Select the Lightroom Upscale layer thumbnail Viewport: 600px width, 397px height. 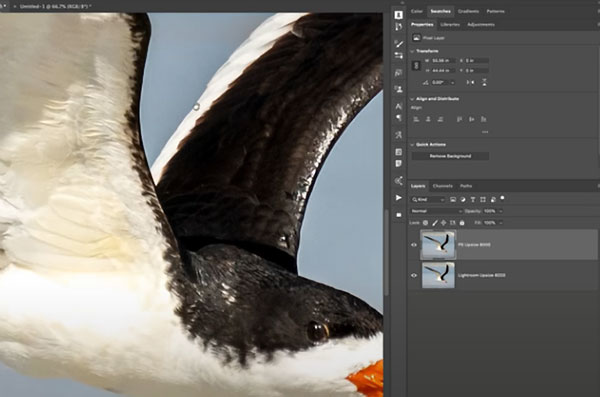[439, 275]
